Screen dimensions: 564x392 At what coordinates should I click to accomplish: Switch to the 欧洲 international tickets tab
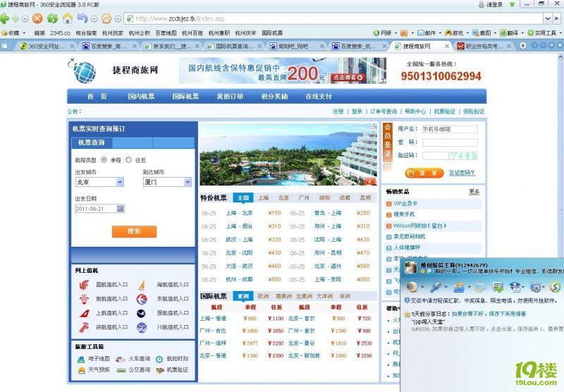(x=263, y=296)
